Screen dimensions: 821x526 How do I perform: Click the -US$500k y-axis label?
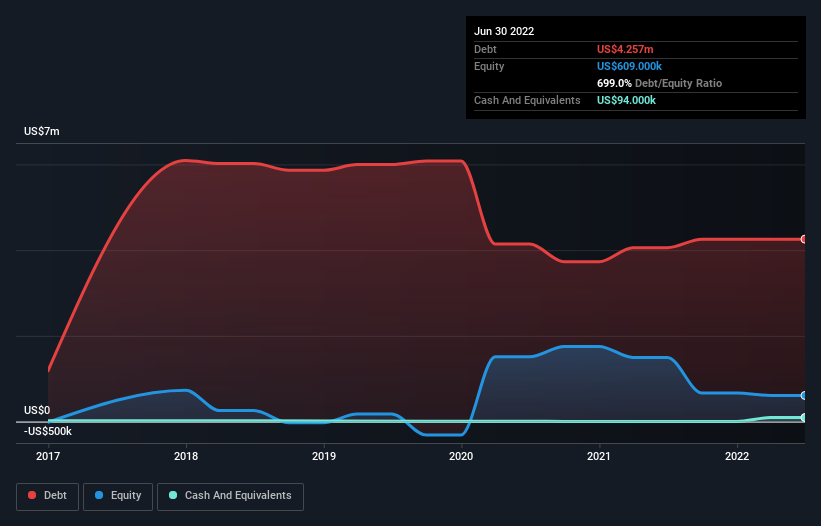pyautogui.click(x=48, y=431)
